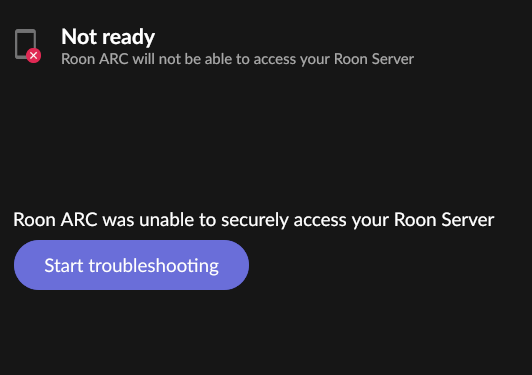The width and height of the screenshot is (532, 375).
Task: Select the Roon Server will not access line
Action: coord(238,59)
